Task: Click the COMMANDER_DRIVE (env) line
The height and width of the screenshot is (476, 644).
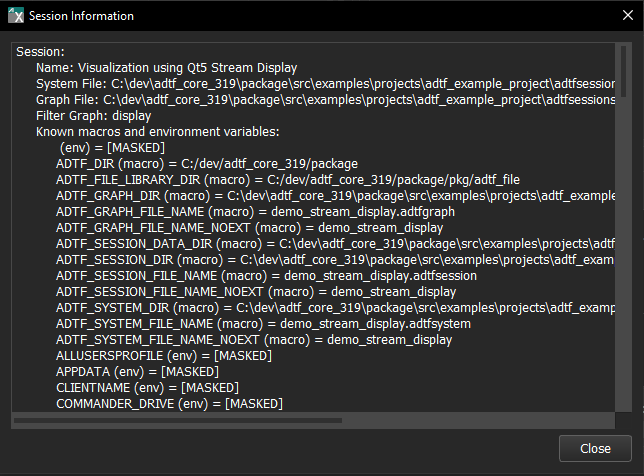Action: pos(170,404)
